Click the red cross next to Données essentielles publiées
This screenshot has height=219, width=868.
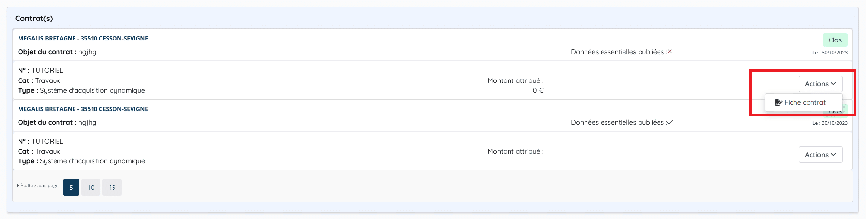coord(670,51)
